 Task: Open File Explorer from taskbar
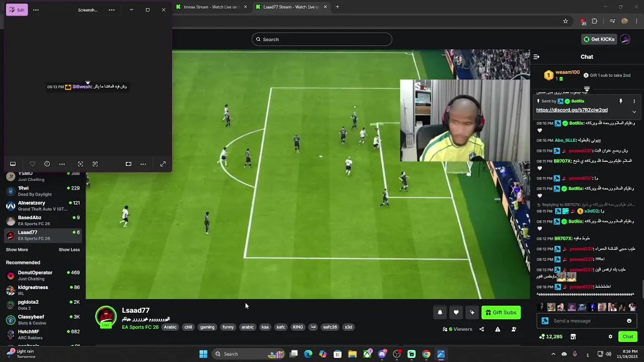click(x=352, y=354)
